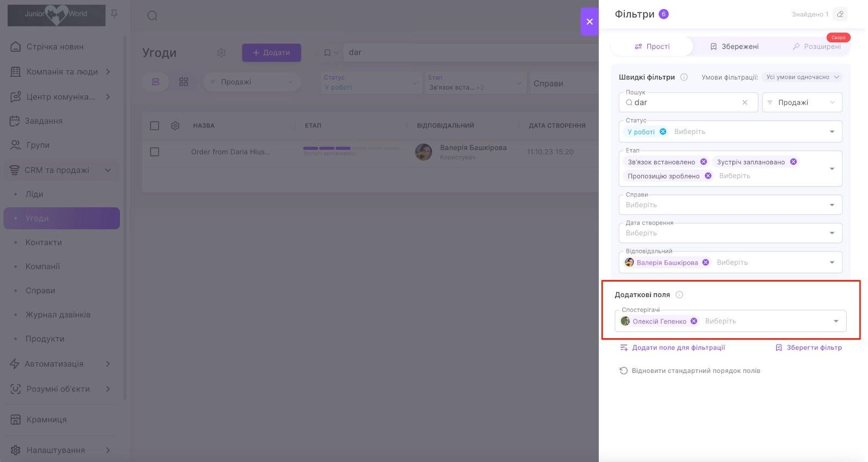Screen dimensions: 868x462
Task: Click 'Зберегти фільтр' link
Action: click(x=808, y=348)
